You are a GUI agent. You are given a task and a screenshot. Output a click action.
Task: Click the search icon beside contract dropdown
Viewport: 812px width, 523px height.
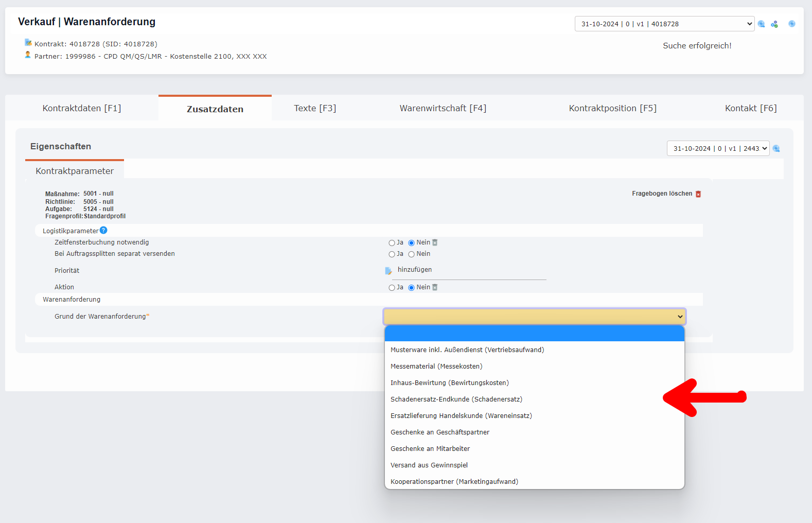pos(762,24)
